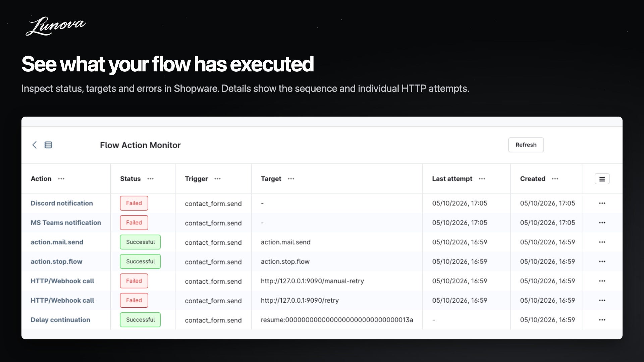
Task: Open the Target column options dots
Action: (x=291, y=179)
